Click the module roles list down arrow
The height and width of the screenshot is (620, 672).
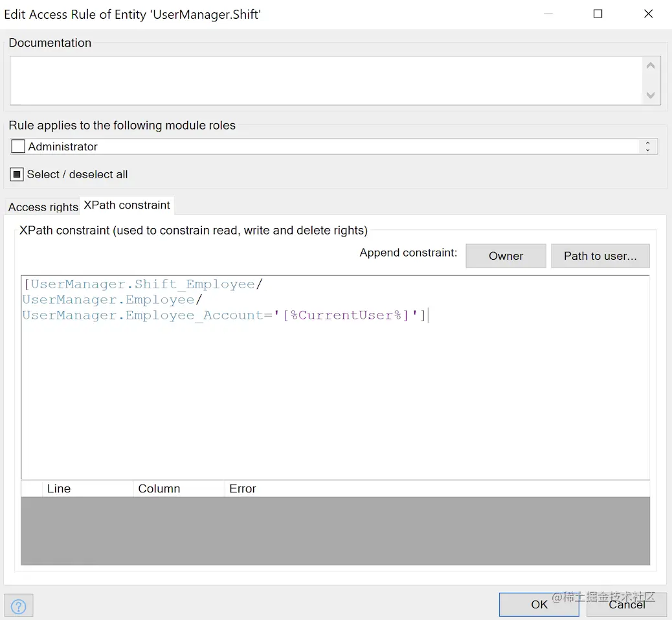pyautogui.click(x=647, y=150)
